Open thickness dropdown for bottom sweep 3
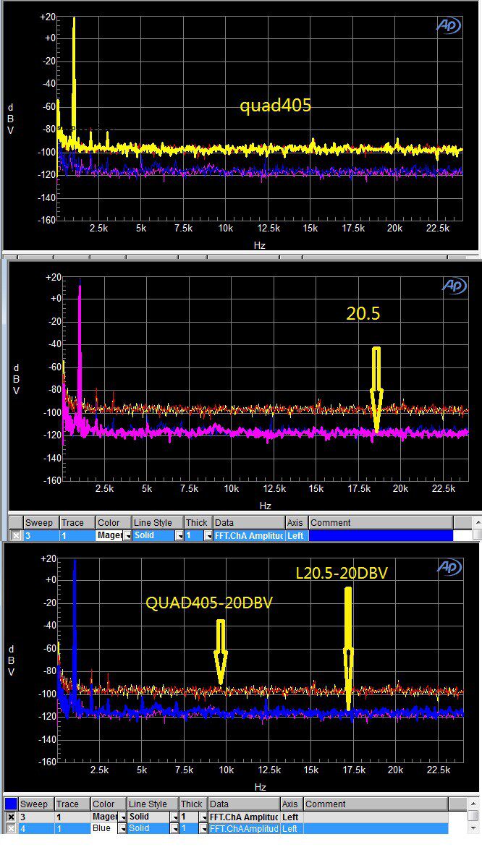Viewport: 482px width, 868px height. point(203,817)
